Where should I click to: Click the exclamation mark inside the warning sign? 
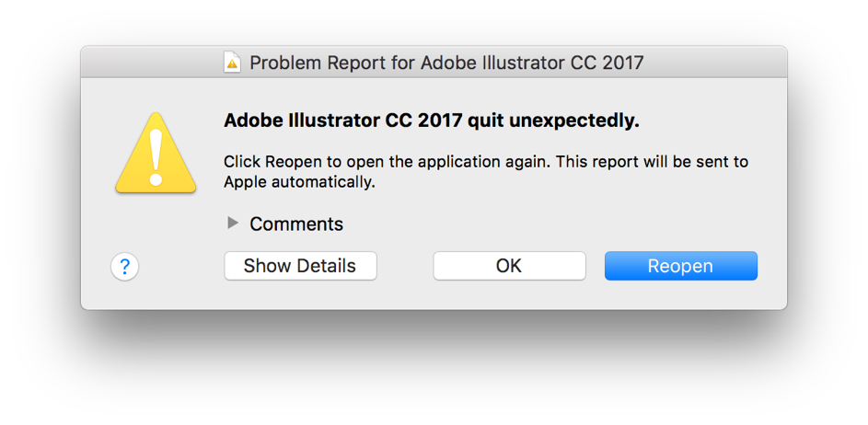(x=156, y=158)
